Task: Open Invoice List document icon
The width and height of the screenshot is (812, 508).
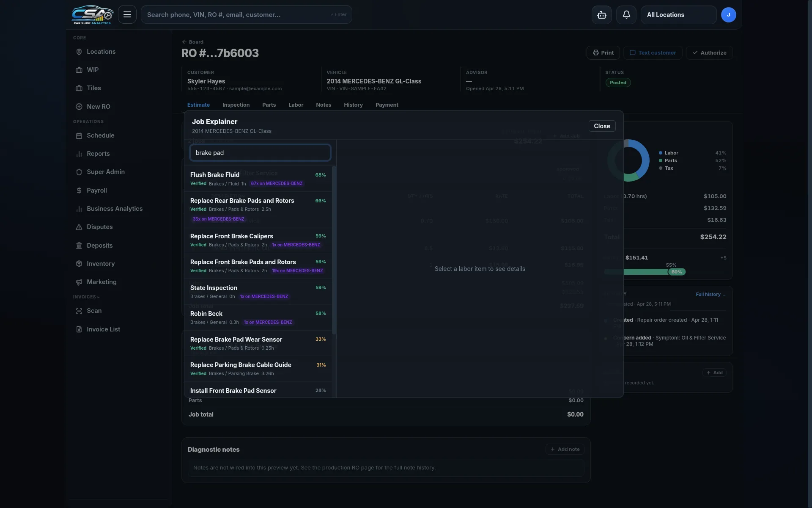Action: (x=79, y=329)
